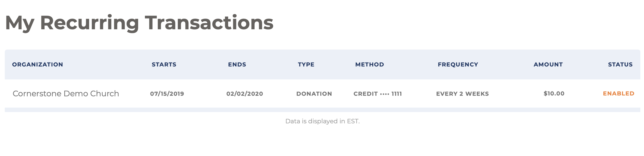Click the Data is displayed in EST note

pyautogui.click(x=323, y=121)
